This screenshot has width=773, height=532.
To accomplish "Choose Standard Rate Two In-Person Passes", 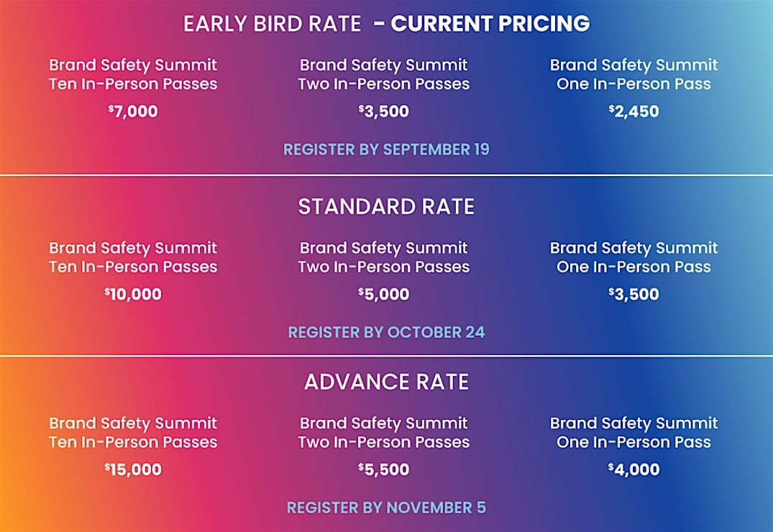I will pos(384,257).
